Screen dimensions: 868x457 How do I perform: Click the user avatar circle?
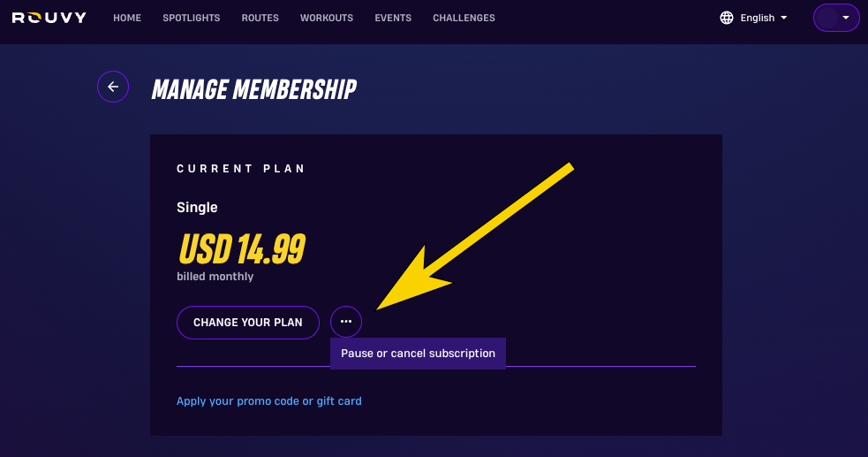(827, 18)
